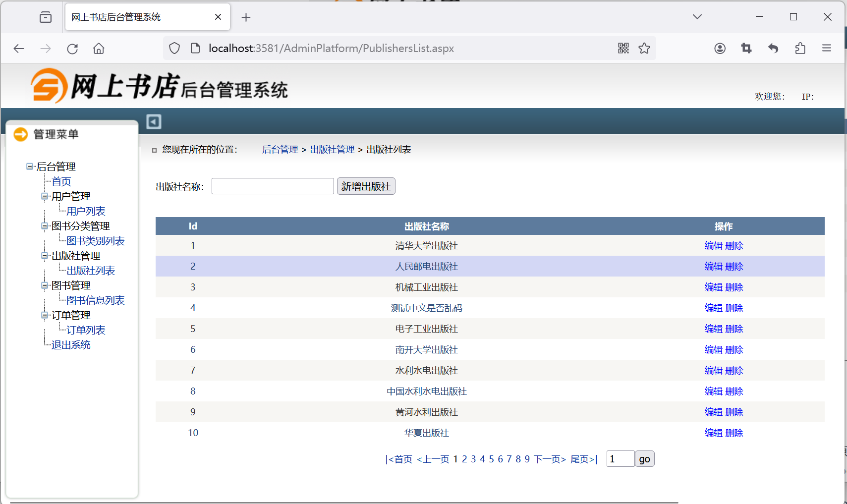Image resolution: width=847 pixels, height=504 pixels.
Task: Bookmark this page with the star icon
Action: [x=644, y=48]
